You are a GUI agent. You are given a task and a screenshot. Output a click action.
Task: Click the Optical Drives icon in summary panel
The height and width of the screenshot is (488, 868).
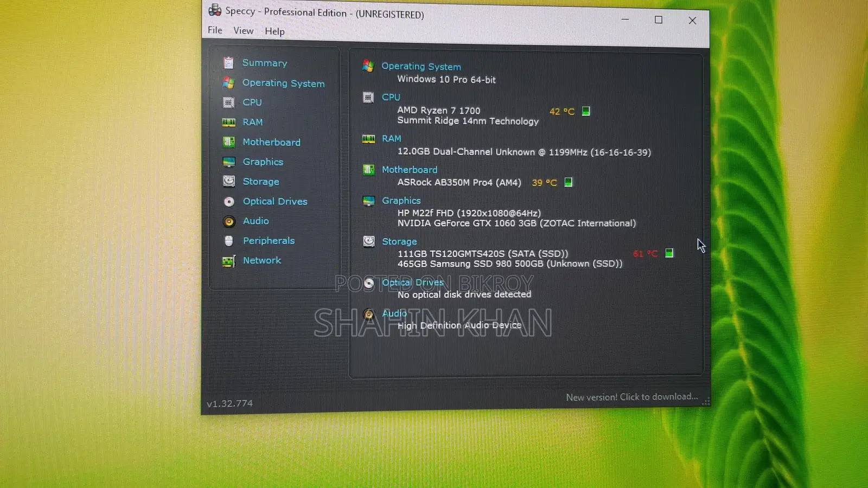(x=369, y=282)
